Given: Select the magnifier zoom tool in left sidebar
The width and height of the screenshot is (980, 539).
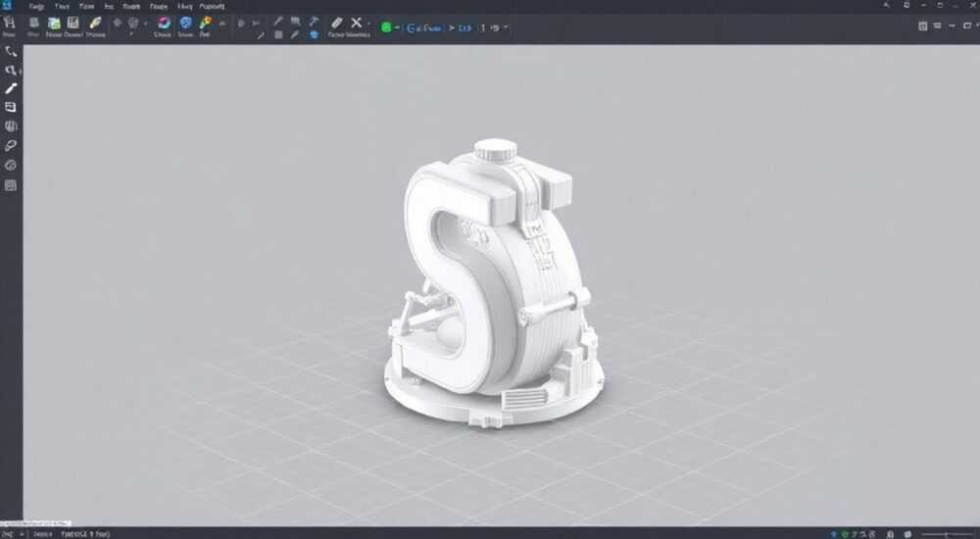Looking at the screenshot, I should 11,70.
